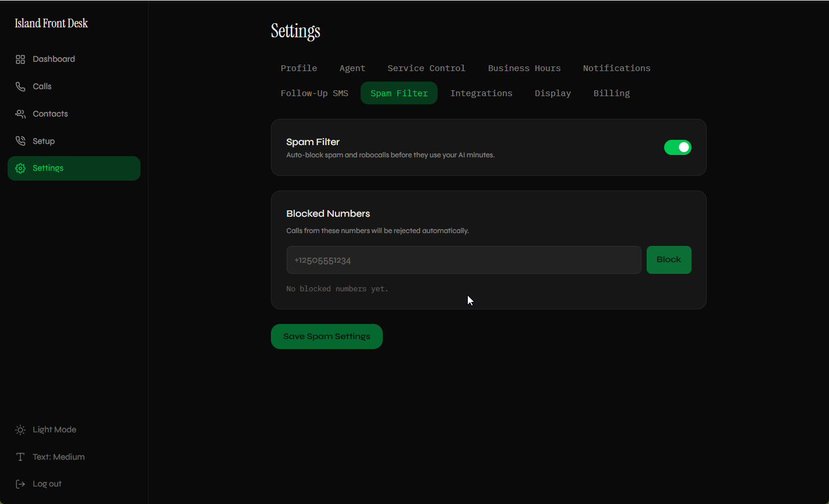The width and height of the screenshot is (829, 504).
Task: Open Setup via the call-settings icon
Action: point(20,140)
